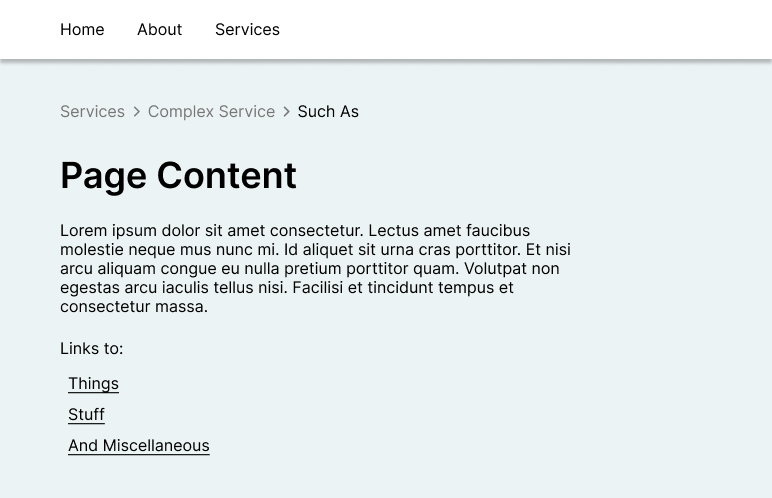Screen dimensions: 772x498
Task: Click "molestie neque" in the paragraph
Action: [x=118, y=250]
